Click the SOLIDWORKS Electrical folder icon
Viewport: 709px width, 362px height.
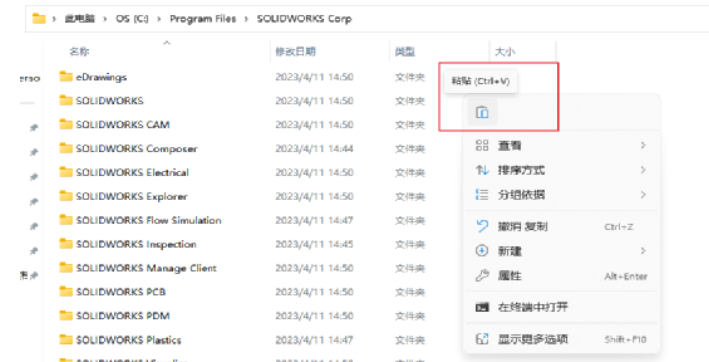66,172
